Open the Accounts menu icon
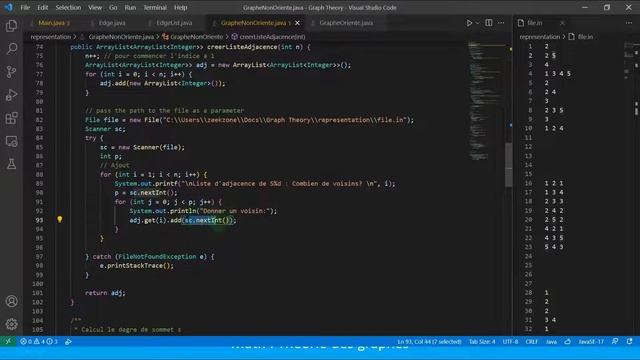This screenshot has width=640, height=360. [11, 301]
